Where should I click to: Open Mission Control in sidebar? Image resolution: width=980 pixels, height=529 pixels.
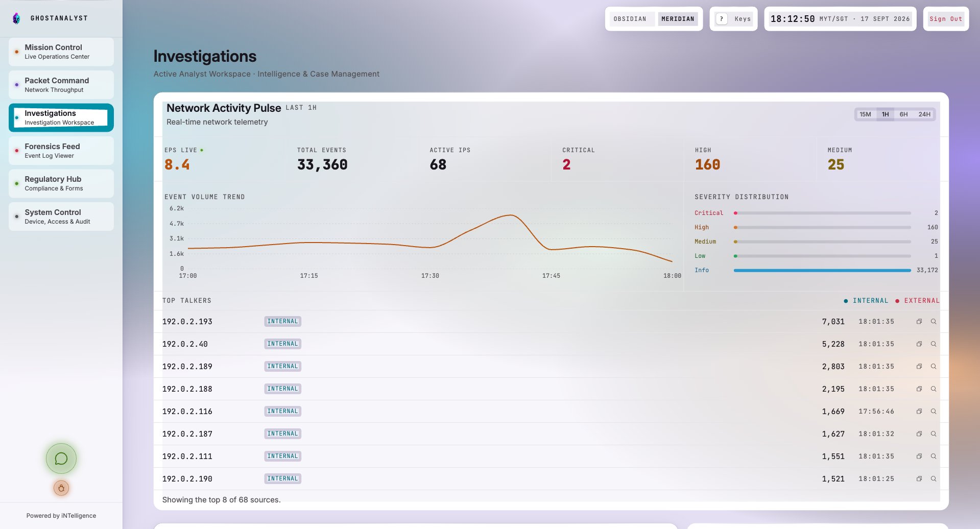point(61,52)
